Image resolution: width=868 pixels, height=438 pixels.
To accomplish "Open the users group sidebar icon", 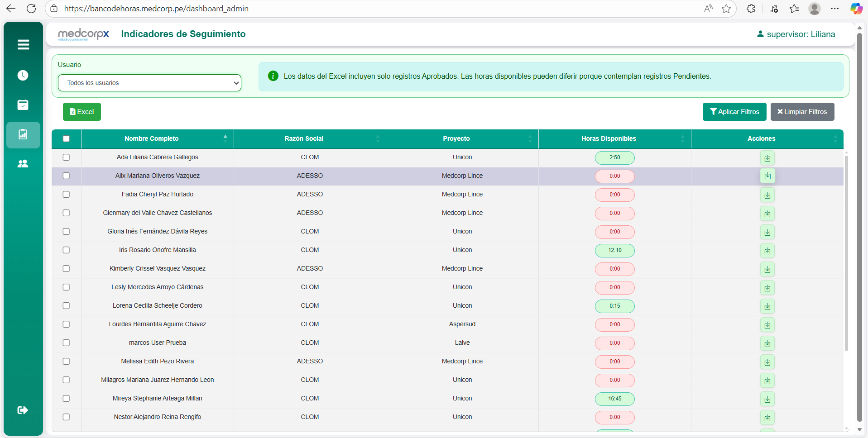I will click(23, 164).
